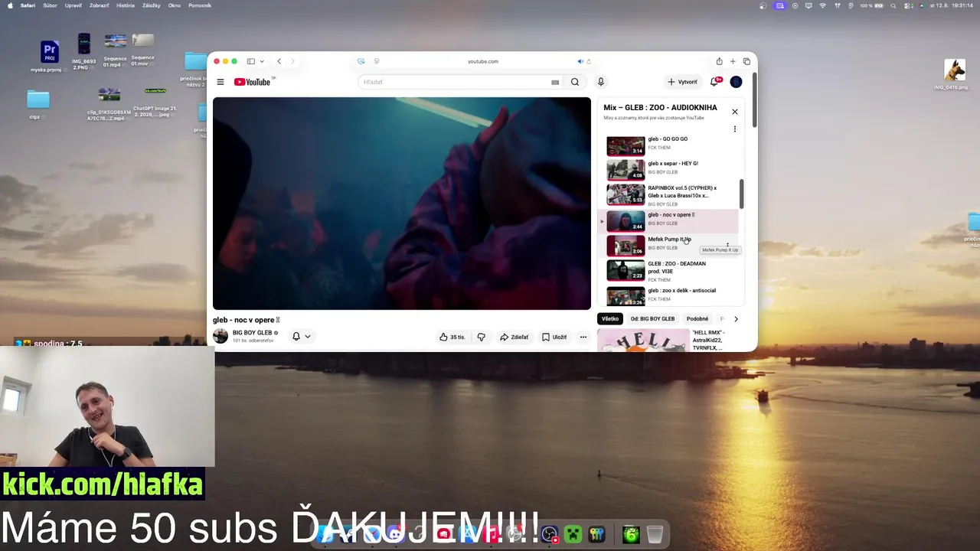Go to YouTube home via the logo
Viewport: 980px width, 551px height.
(252, 82)
